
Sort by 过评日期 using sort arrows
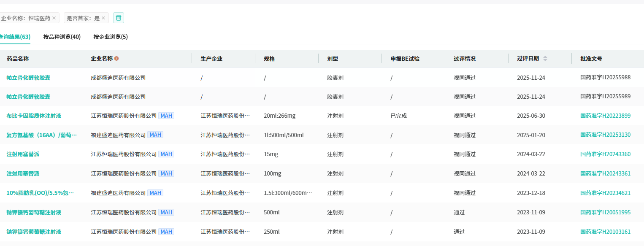point(545,59)
